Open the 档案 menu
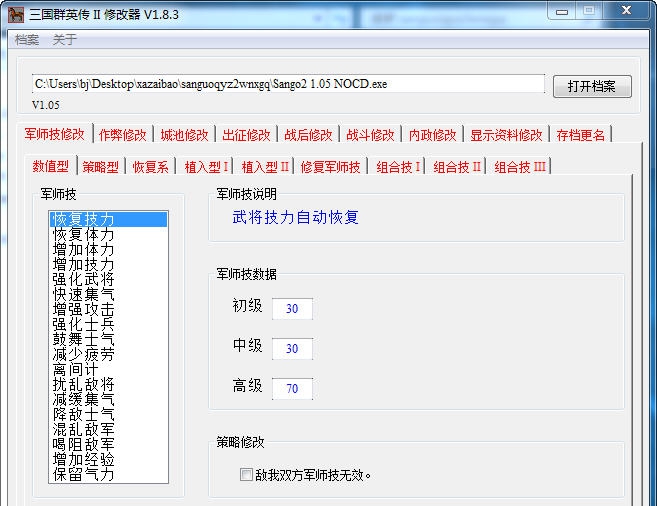This screenshot has height=506, width=657. (27, 40)
